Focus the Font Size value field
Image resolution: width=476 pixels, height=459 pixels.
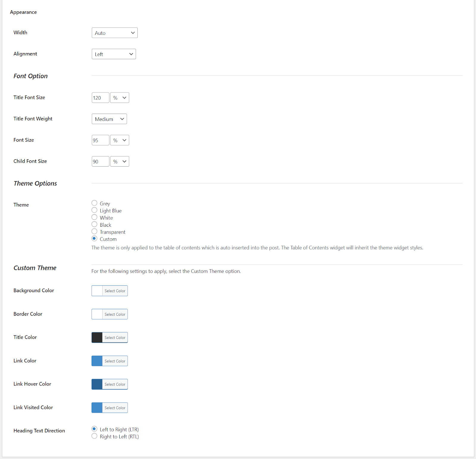pos(100,140)
